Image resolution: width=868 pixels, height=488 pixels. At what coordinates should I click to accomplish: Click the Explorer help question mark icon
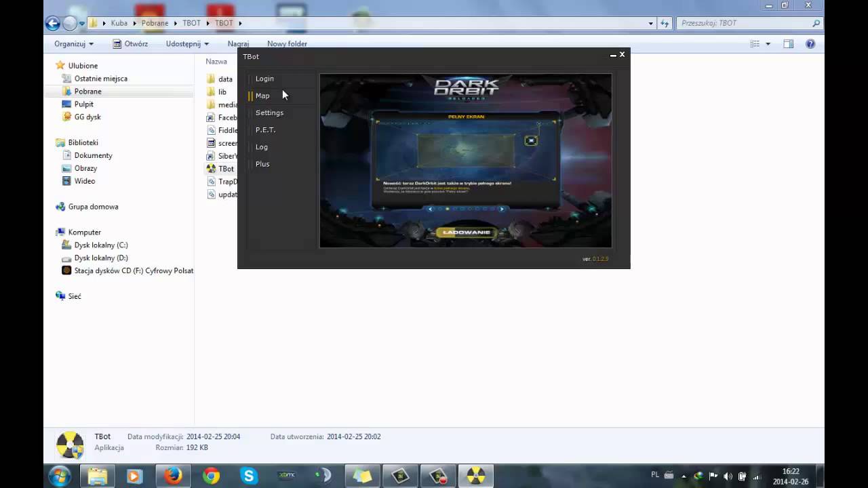point(810,44)
